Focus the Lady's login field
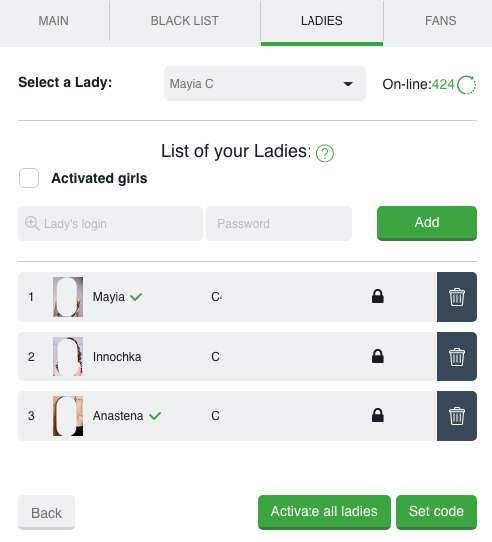This screenshot has height=542, width=492. tap(110, 224)
